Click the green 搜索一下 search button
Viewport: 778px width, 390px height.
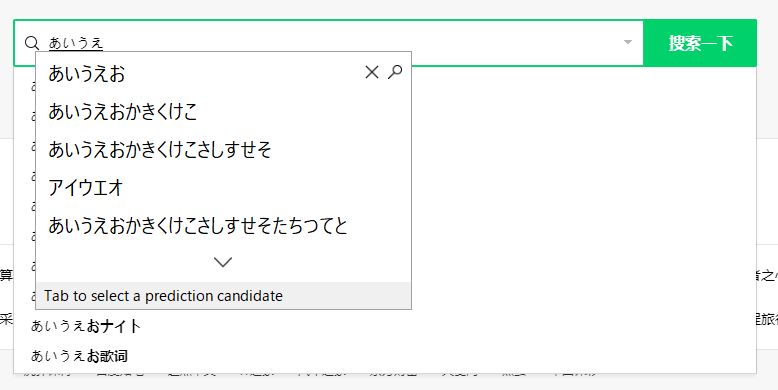[700, 43]
